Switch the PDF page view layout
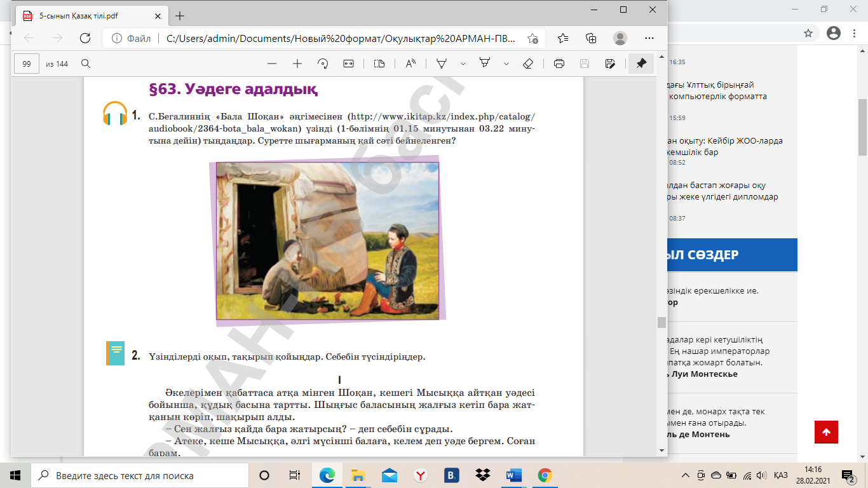The height and width of the screenshot is (488, 868). pos(379,64)
